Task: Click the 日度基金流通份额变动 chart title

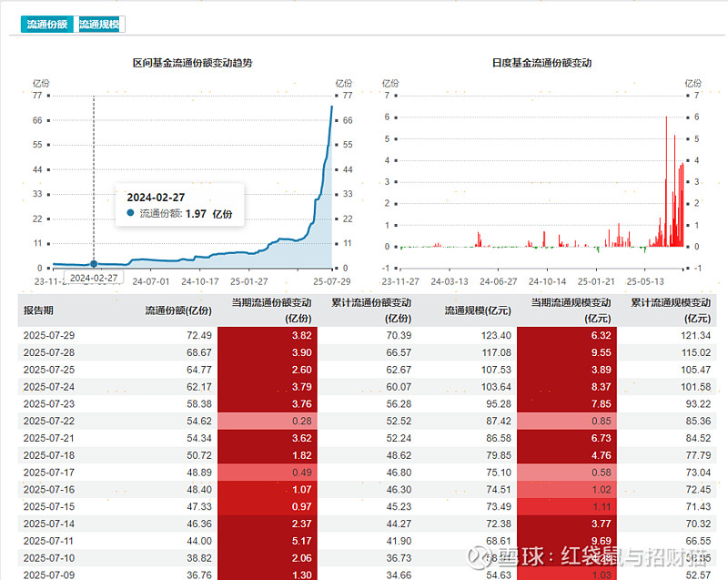Action: (541, 63)
